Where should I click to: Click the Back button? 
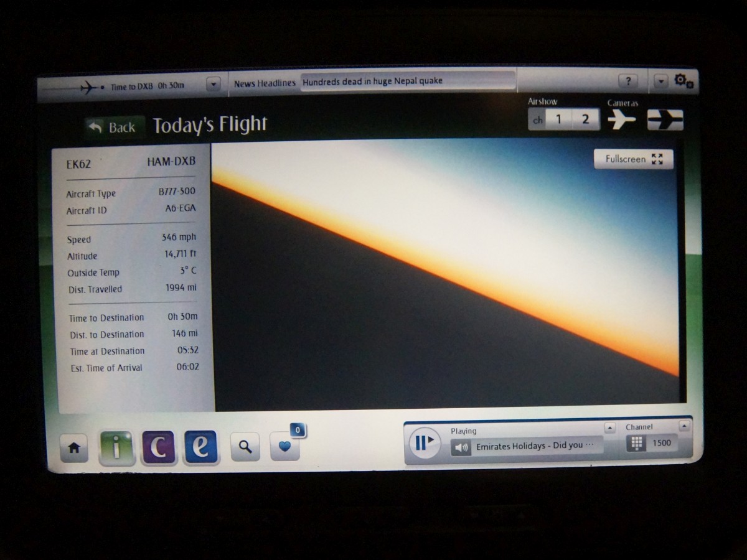click(114, 127)
